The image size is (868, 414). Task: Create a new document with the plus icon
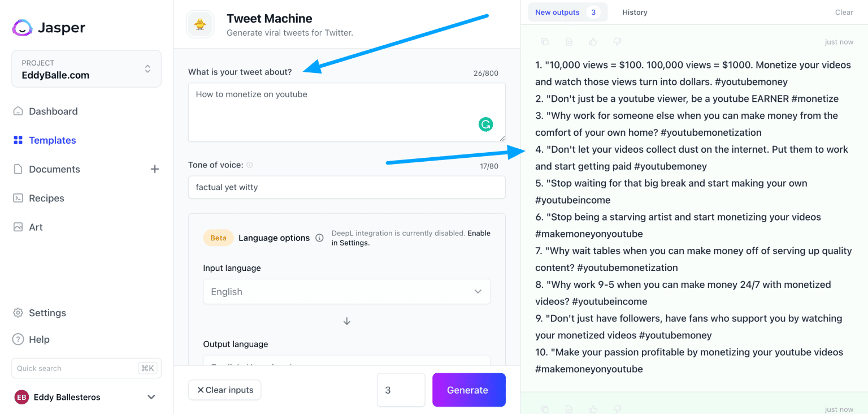[154, 169]
